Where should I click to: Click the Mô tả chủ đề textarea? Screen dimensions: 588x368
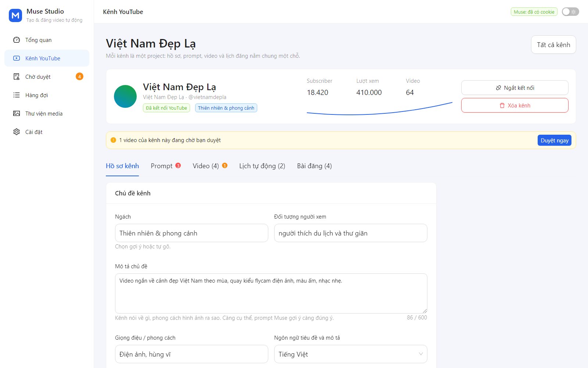tap(271, 293)
